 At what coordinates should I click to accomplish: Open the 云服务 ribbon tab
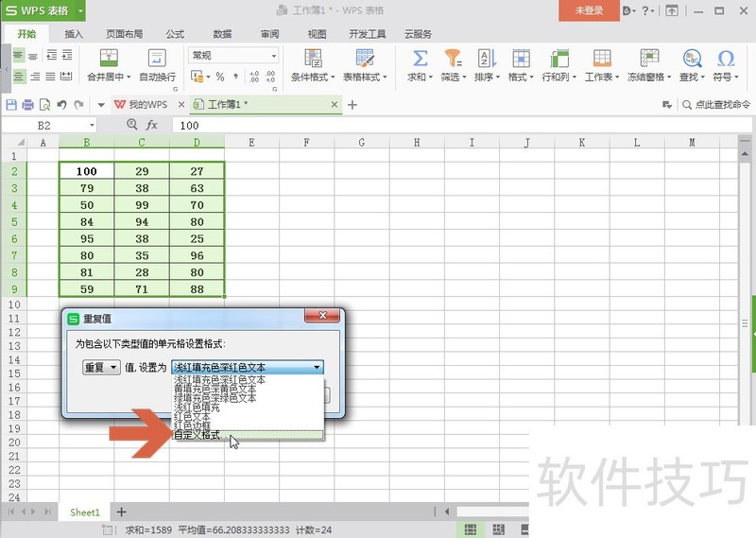tap(418, 34)
